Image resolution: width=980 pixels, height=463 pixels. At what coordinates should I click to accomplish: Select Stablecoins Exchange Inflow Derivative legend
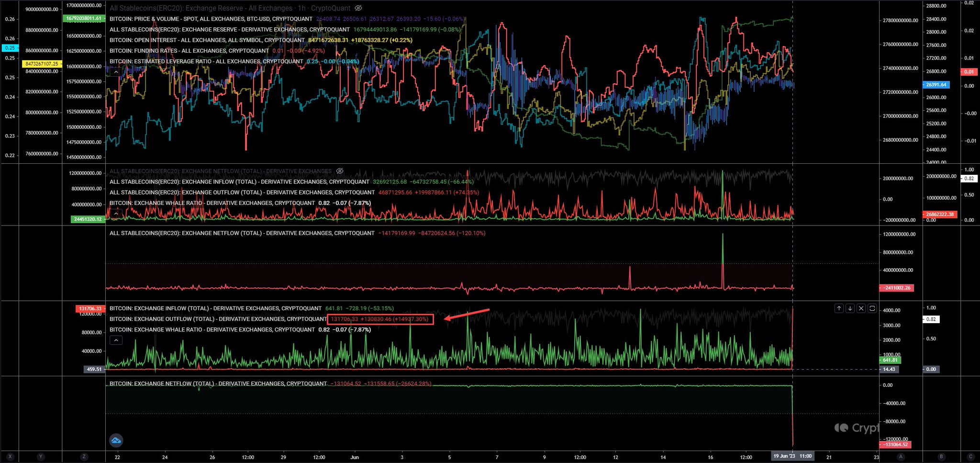239,182
